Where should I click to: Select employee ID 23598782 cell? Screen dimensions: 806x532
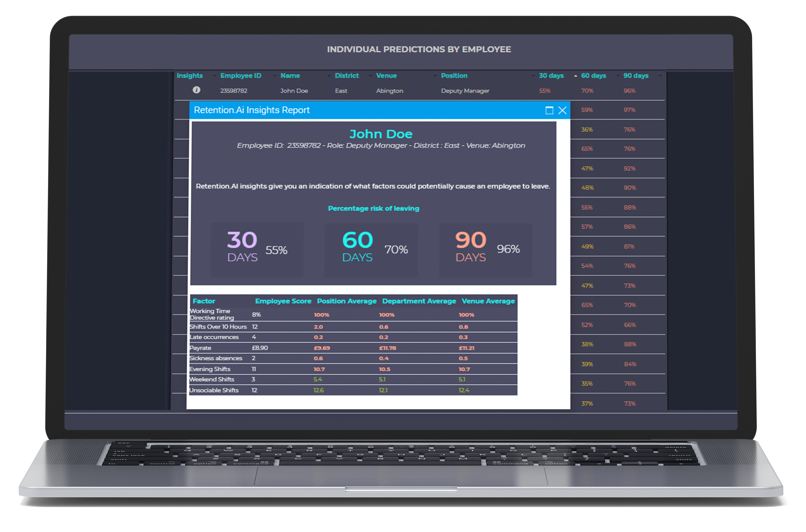(234, 91)
